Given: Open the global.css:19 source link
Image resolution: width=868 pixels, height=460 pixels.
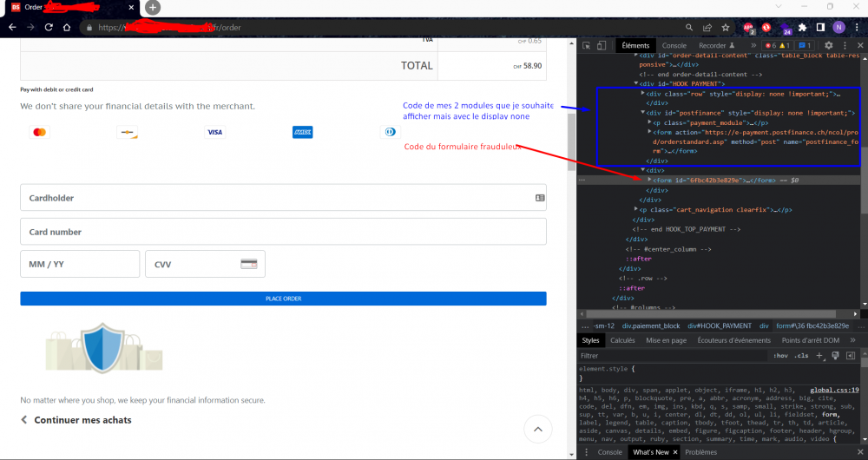Looking at the screenshot, I should (834, 391).
